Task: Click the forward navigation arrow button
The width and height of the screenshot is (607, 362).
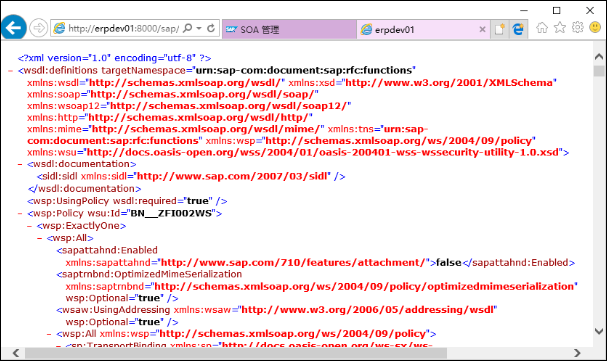Action: point(38,28)
